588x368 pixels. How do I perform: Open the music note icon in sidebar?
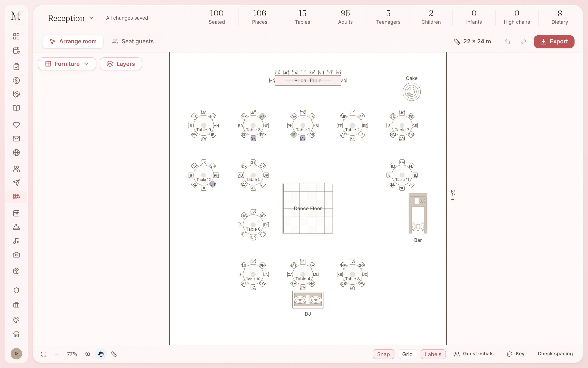click(16, 241)
